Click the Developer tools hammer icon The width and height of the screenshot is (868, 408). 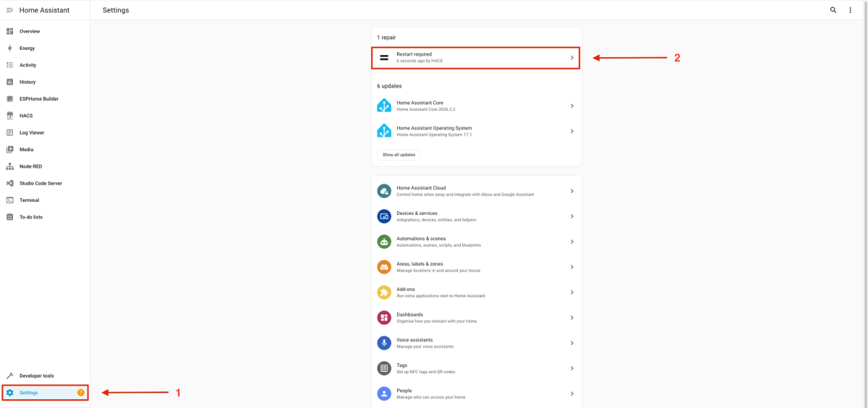(10, 376)
